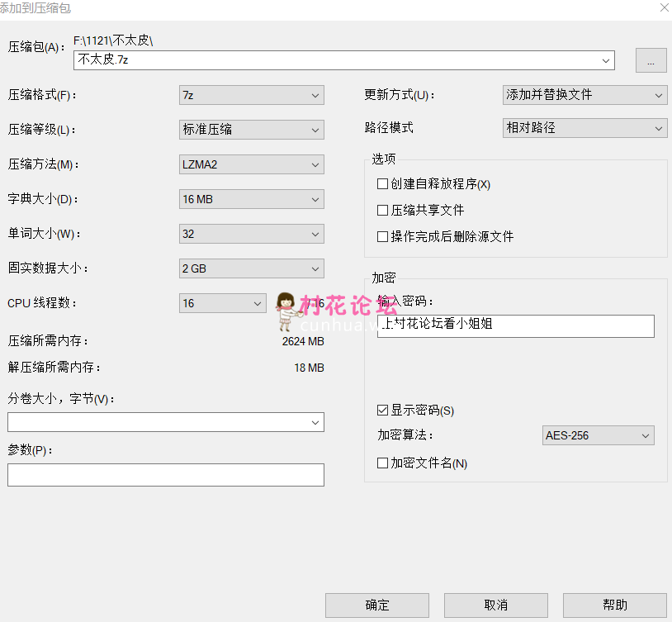
Task: Toggle compress shared files checkbox
Action: 382,211
